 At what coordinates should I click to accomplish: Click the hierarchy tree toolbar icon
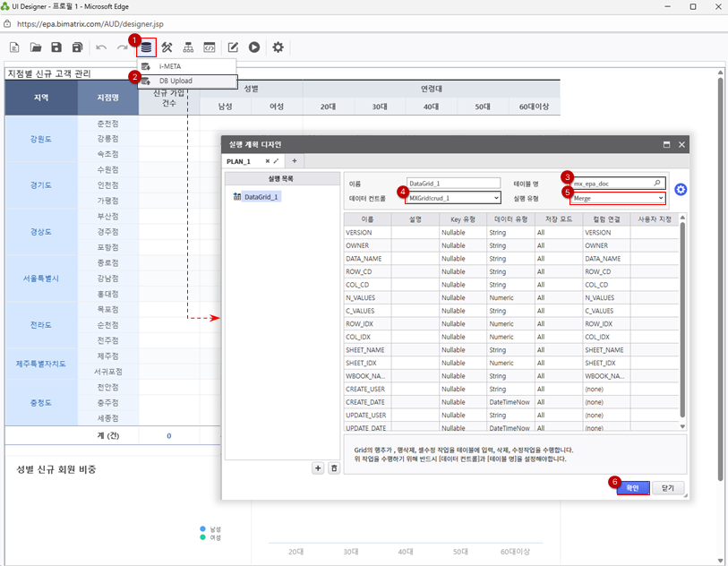[x=188, y=47]
